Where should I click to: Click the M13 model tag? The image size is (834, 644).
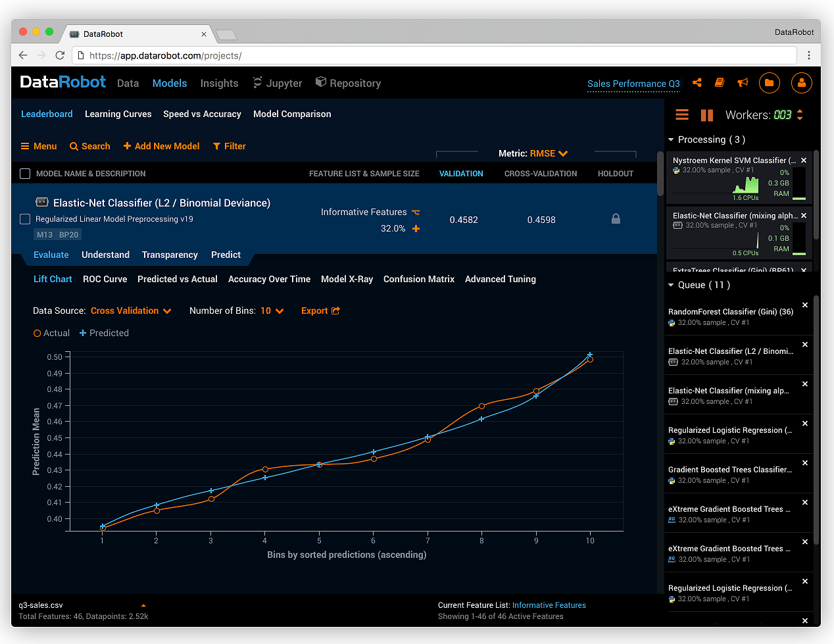[x=45, y=234]
